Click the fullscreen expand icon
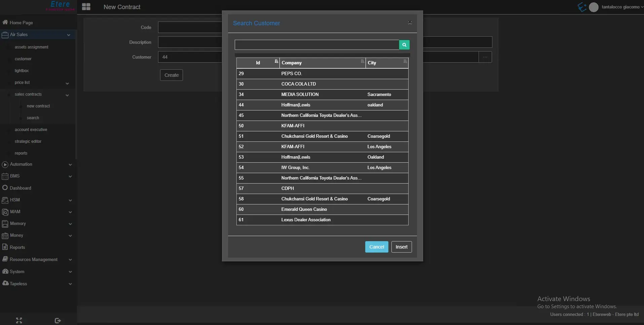Viewport: 644px width, 325px height. click(19, 320)
